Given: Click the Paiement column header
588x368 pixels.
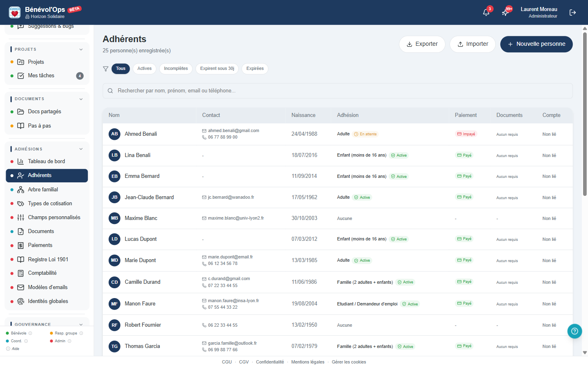Looking at the screenshot, I should coord(466,115).
